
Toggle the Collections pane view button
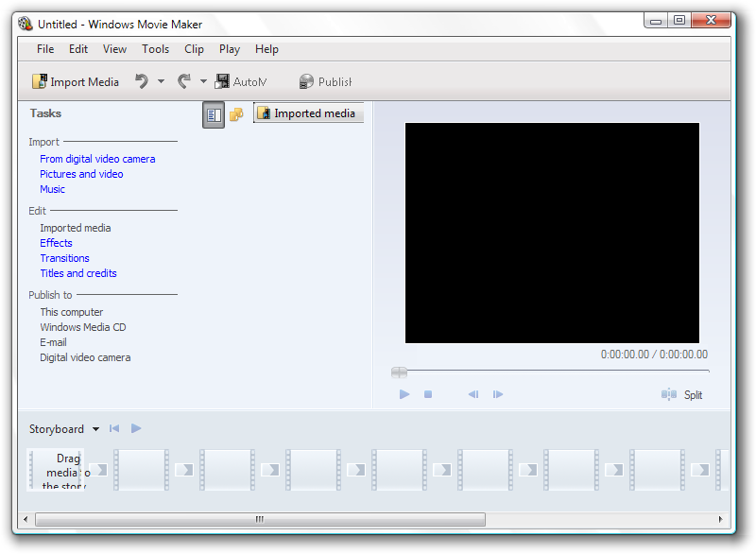pyautogui.click(x=236, y=114)
